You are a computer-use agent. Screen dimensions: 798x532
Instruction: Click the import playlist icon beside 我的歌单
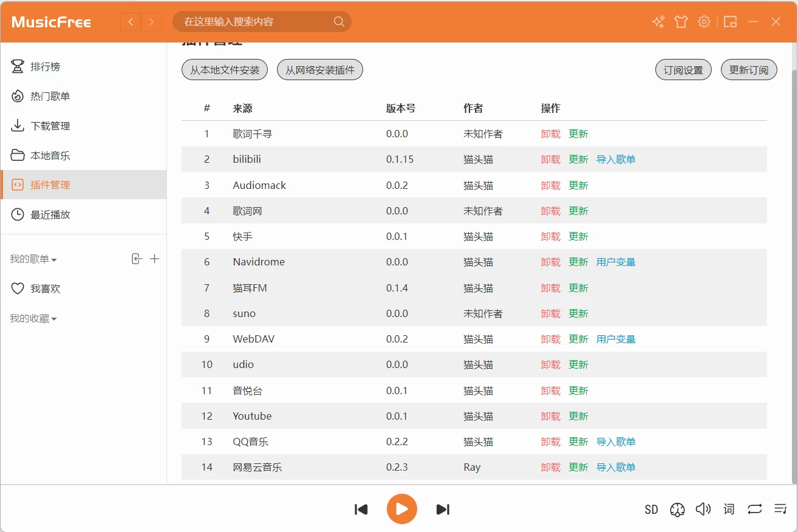pyautogui.click(x=137, y=259)
